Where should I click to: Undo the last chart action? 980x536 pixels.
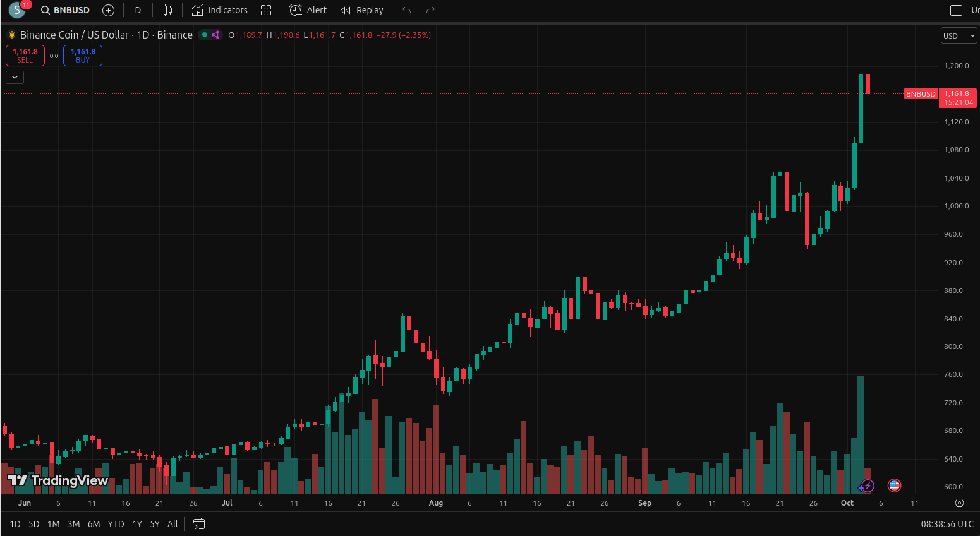coord(407,10)
